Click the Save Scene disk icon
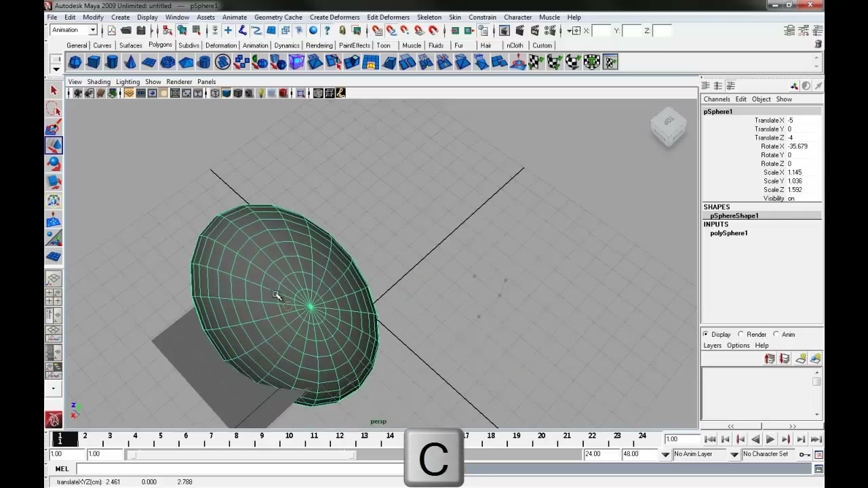Viewport: 868px width, 488px height. click(x=141, y=30)
